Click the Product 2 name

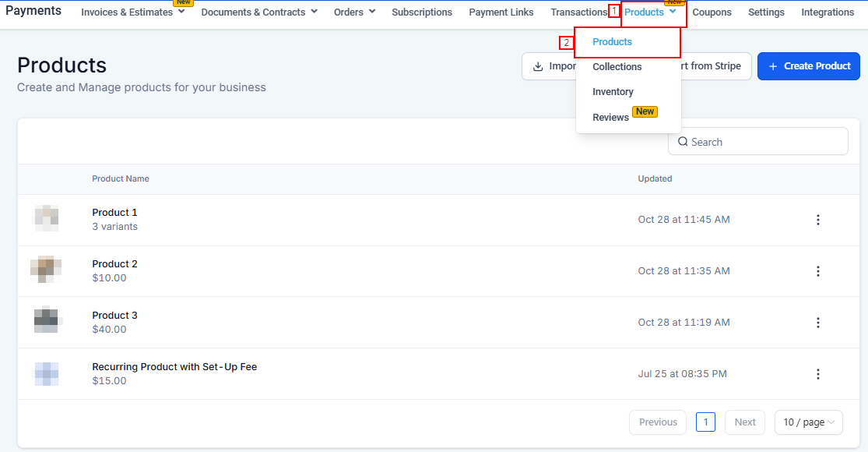(x=114, y=264)
